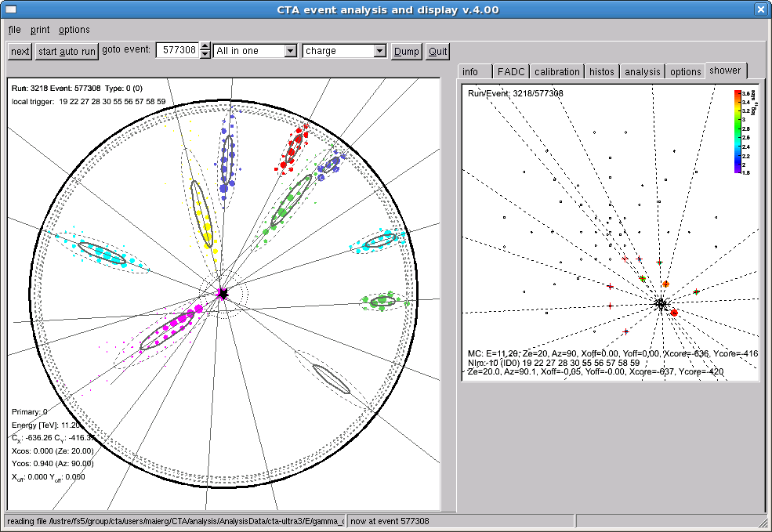
Task: Click the window menu icon in title bar
Action: (11, 9)
